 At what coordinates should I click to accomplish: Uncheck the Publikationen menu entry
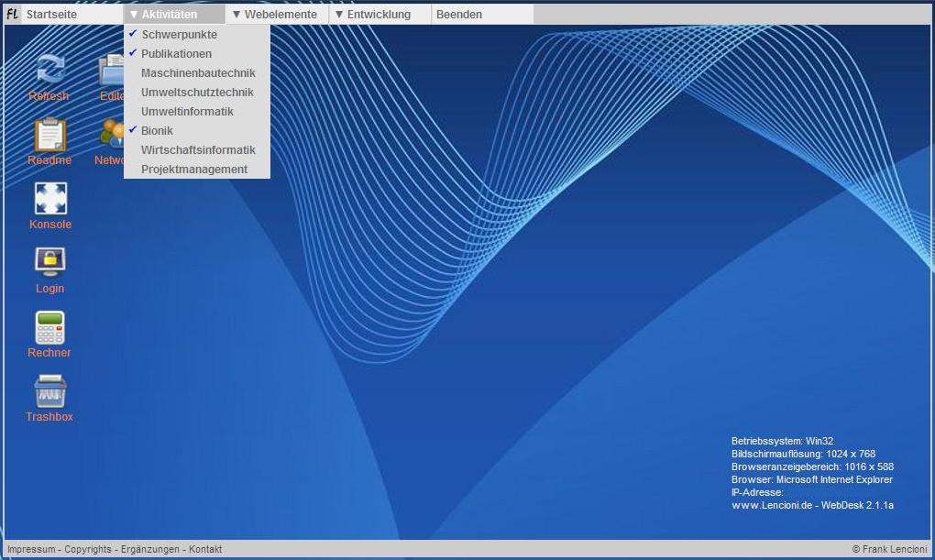(x=176, y=54)
